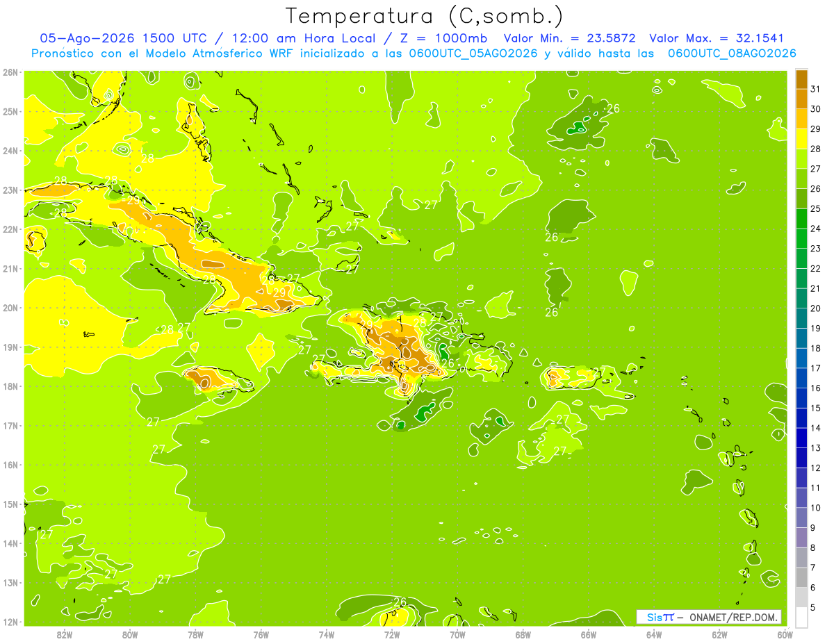Pick the blue legend band between 15 and 16
The image size is (834, 644).
801,397
